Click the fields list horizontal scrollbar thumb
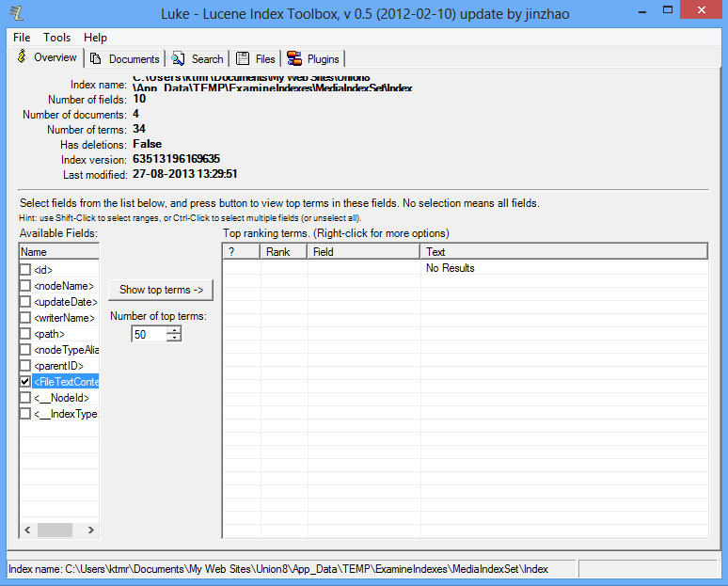This screenshot has height=586, width=728. point(55,530)
